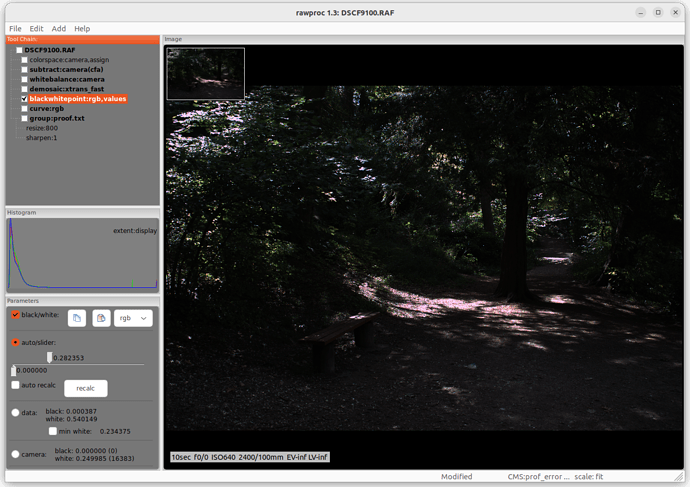Viewport: 690px width, 487px height.
Task: Toggle checkbox for curve:rgb
Action: 24,108
